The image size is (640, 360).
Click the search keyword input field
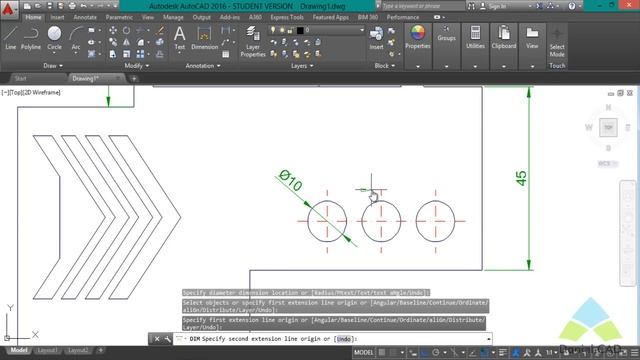(x=422, y=6)
